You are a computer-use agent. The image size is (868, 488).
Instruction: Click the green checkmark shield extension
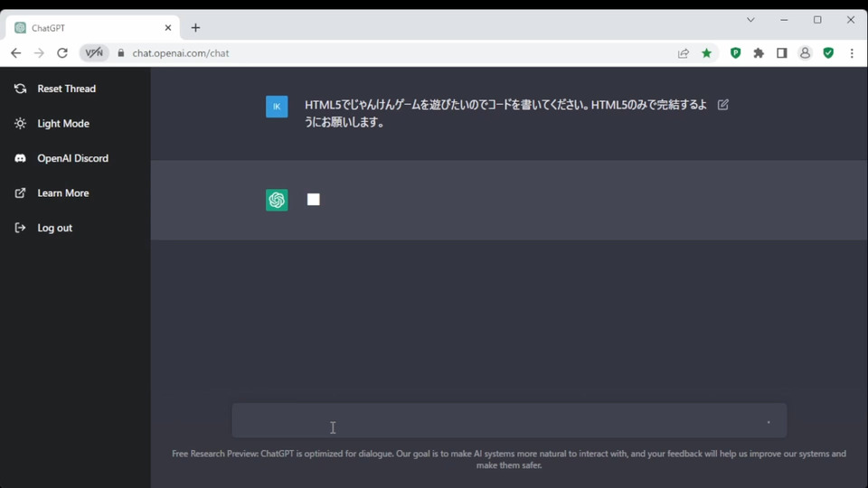pyautogui.click(x=828, y=53)
